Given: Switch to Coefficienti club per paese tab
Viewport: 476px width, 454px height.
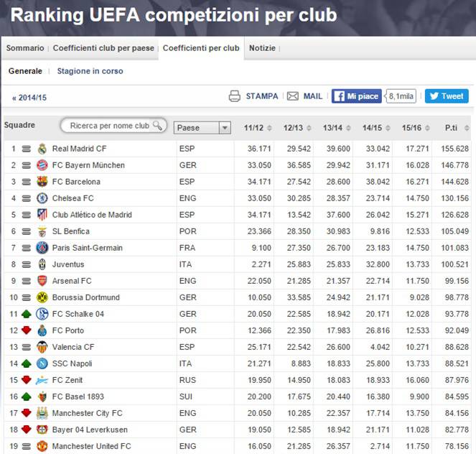Looking at the screenshot, I should pyautogui.click(x=103, y=48).
